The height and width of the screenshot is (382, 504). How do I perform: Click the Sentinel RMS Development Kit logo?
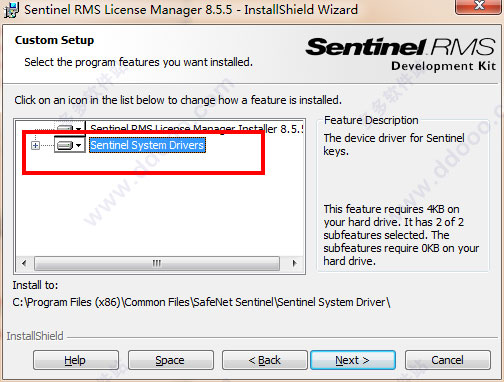pos(400,54)
